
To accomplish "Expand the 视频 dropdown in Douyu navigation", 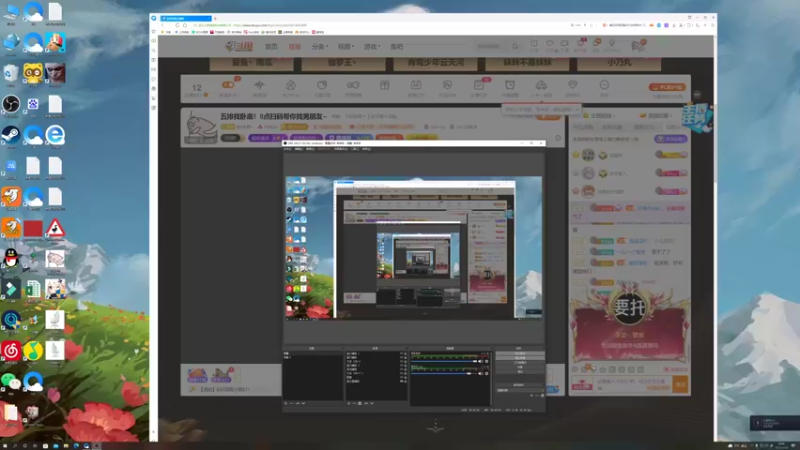I will [x=346, y=46].
